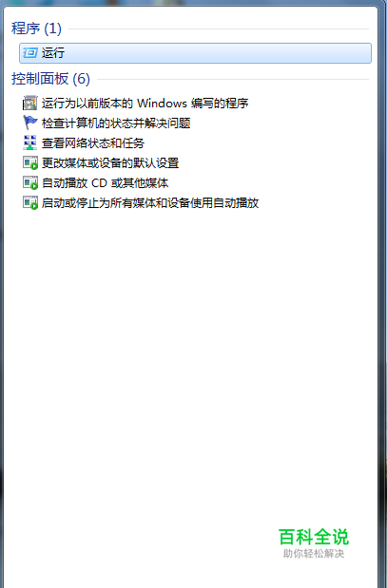Viewport: 387px width, 588px height.
Task: Choose 更改媒体或设备的默认设置
Action: tap(110, 162)
